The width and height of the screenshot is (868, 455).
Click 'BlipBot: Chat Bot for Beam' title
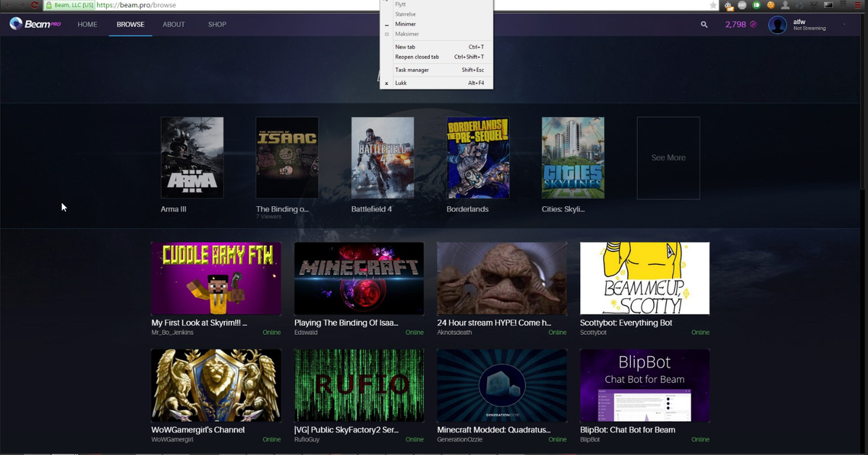[628, 430]
